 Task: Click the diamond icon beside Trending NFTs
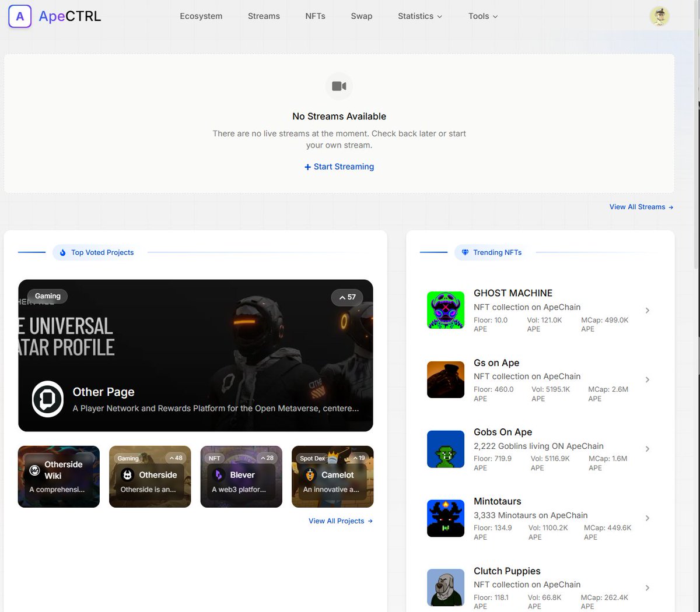[465, 252]
